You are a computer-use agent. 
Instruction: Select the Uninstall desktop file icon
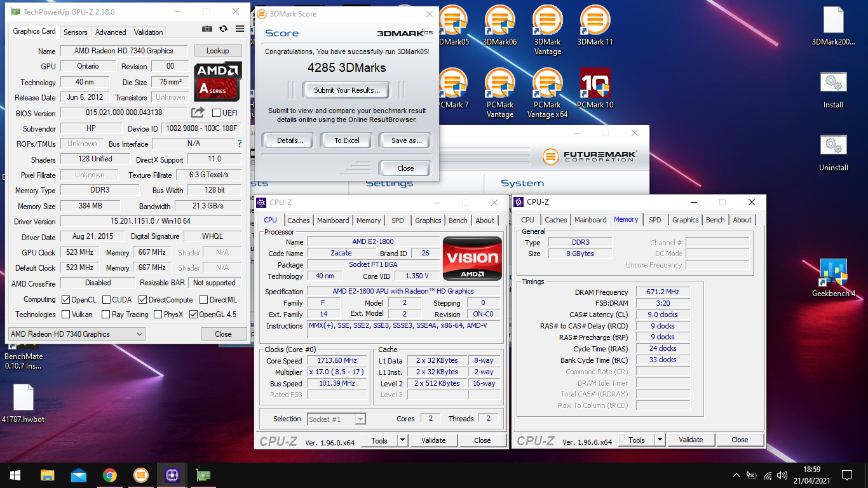point(833,152)
